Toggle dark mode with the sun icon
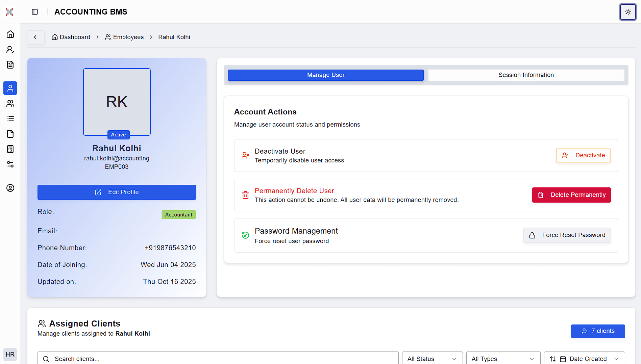The width and height of the screenshot is (641, 364). [x=627, y=12]
